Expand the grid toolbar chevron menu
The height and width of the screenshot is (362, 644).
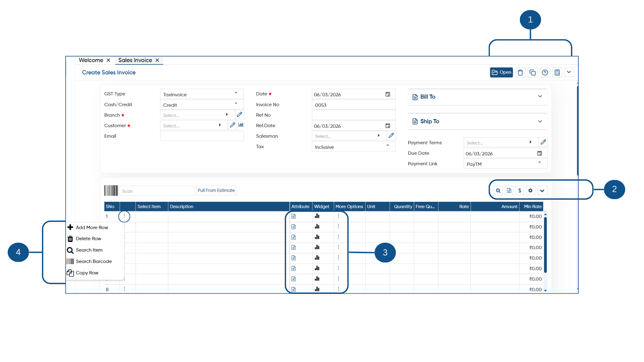pyautogui.click(x=542, y=190)
